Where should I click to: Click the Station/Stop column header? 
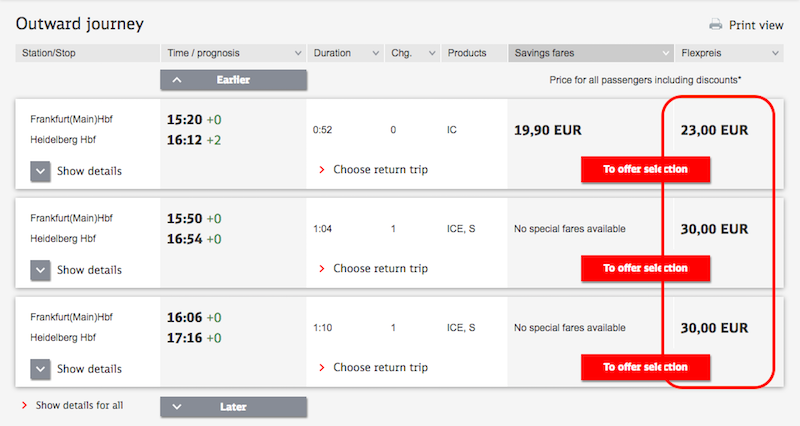tap(87, 53)
